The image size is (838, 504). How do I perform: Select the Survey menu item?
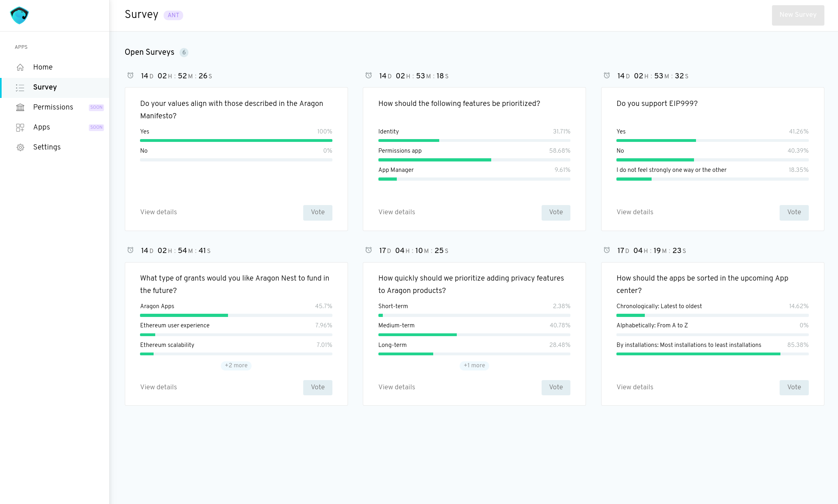tap(55, 88)
